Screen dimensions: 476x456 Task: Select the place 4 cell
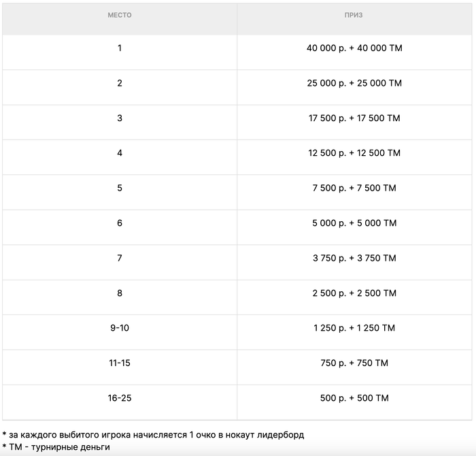pos(120,153)
